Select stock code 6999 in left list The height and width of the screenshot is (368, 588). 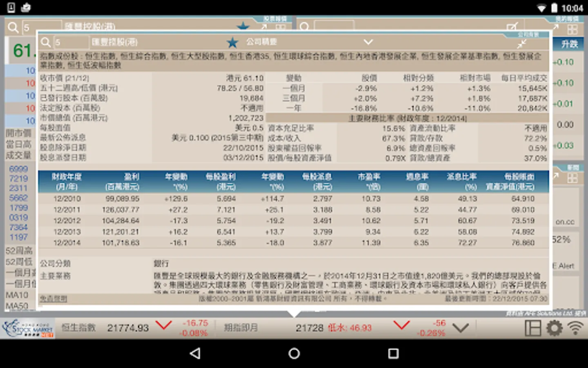[x=18, y=169]
